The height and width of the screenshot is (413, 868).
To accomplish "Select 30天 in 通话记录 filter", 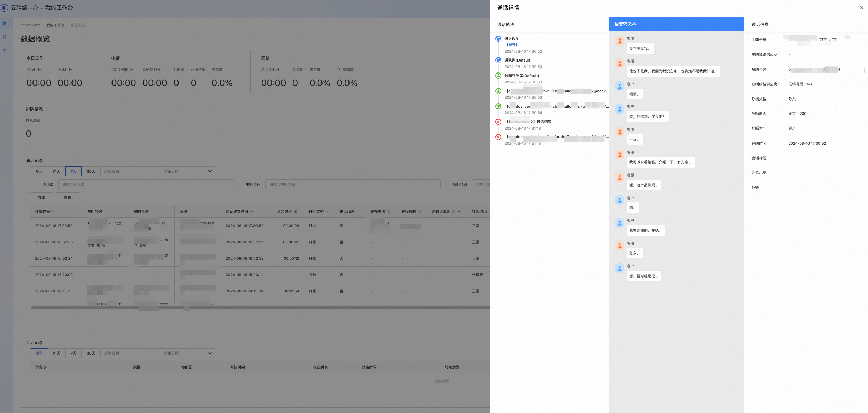I will pyautogui.click(x=91, y=171).
